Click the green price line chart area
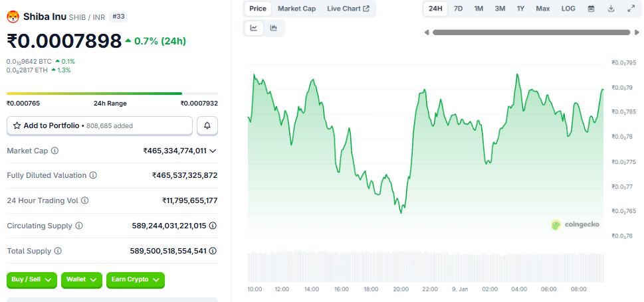Image resolution: width=644 pixels, height=302 pixels. pyautogui.click(x=425, y=156)
